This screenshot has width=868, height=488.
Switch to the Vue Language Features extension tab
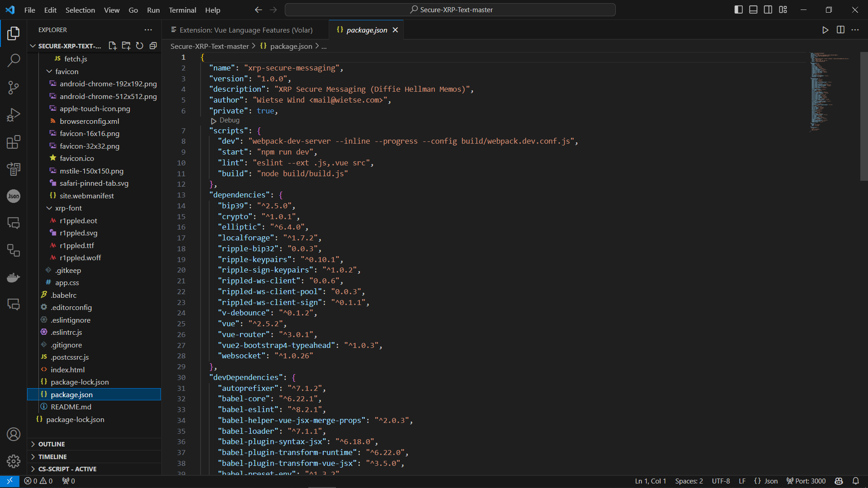[x=245, y=30]
